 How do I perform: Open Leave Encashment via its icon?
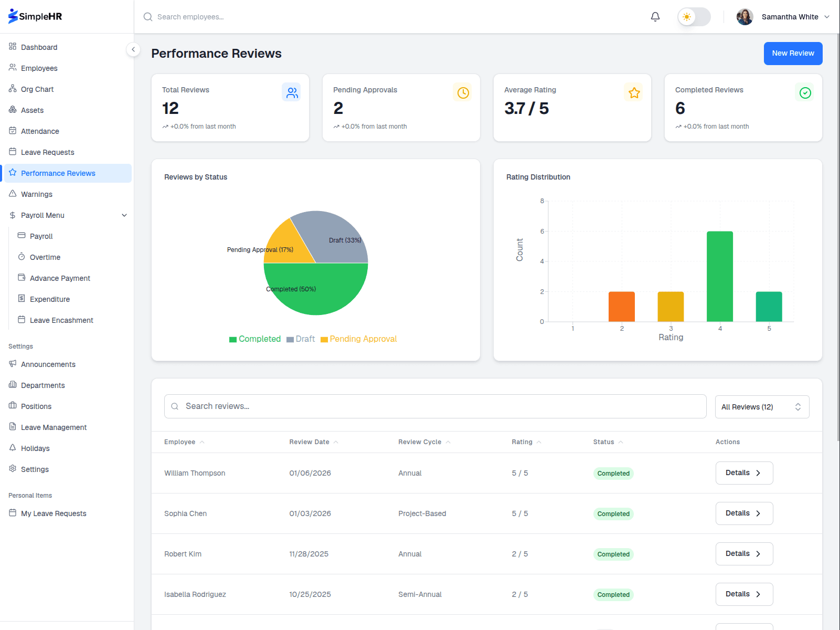point(22,320)
